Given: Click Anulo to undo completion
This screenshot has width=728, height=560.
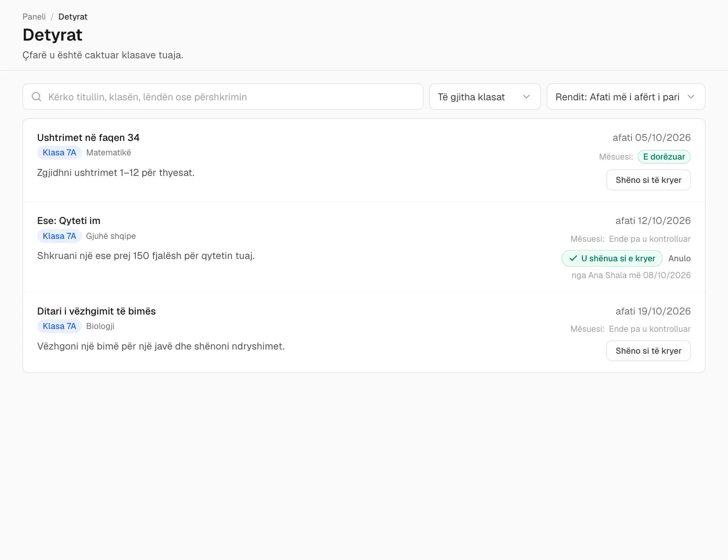Looking at the screenshot, I should [x=679, y=259].
